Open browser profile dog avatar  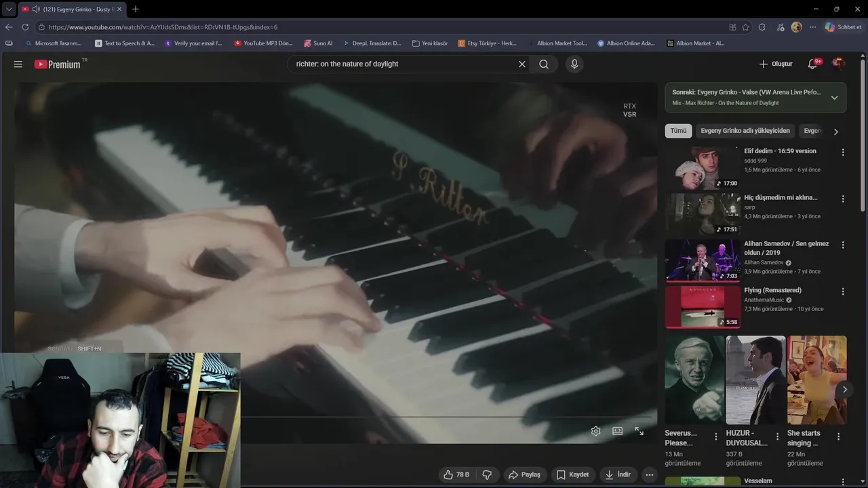point(796,27)
